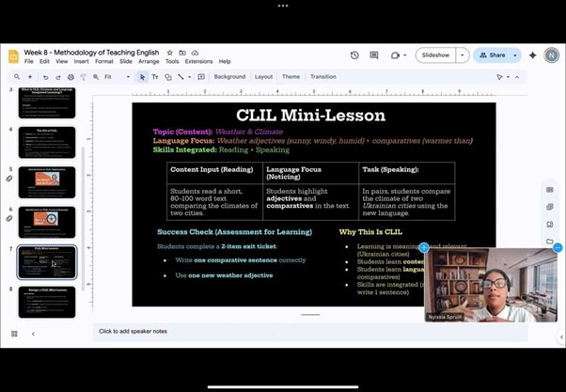Open the comments history icon
566x392 pixels.
click(374, 55)
